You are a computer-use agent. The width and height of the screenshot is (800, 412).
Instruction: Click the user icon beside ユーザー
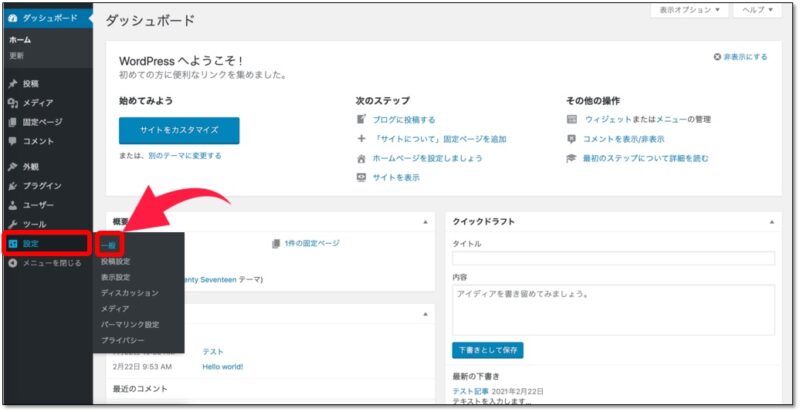(x=13, y=205)
